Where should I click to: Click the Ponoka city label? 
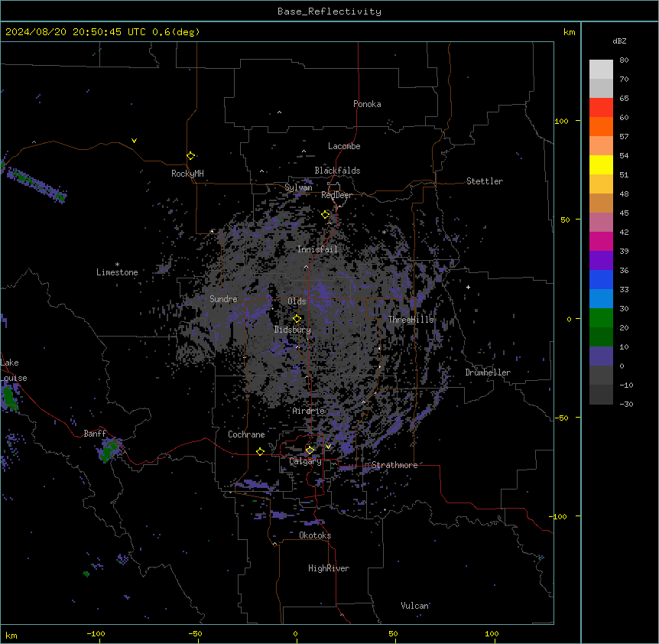367,104
